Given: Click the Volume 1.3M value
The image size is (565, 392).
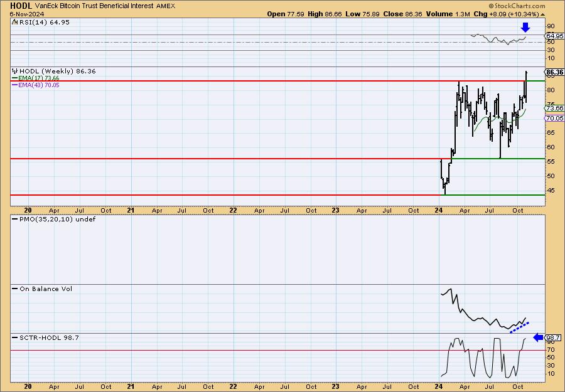Looking at the screenshot, I should 448,14.
